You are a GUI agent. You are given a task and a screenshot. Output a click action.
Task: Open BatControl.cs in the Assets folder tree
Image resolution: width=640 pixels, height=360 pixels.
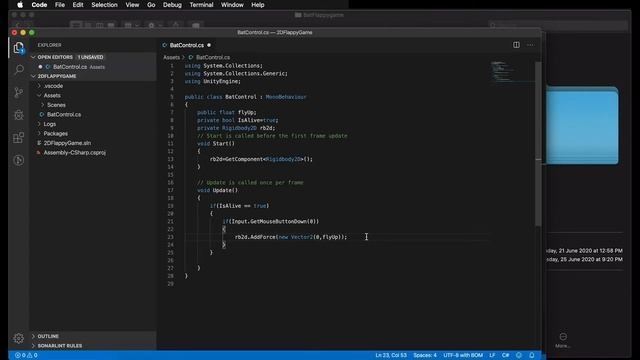pyautogui.click(x=64, y=115)
